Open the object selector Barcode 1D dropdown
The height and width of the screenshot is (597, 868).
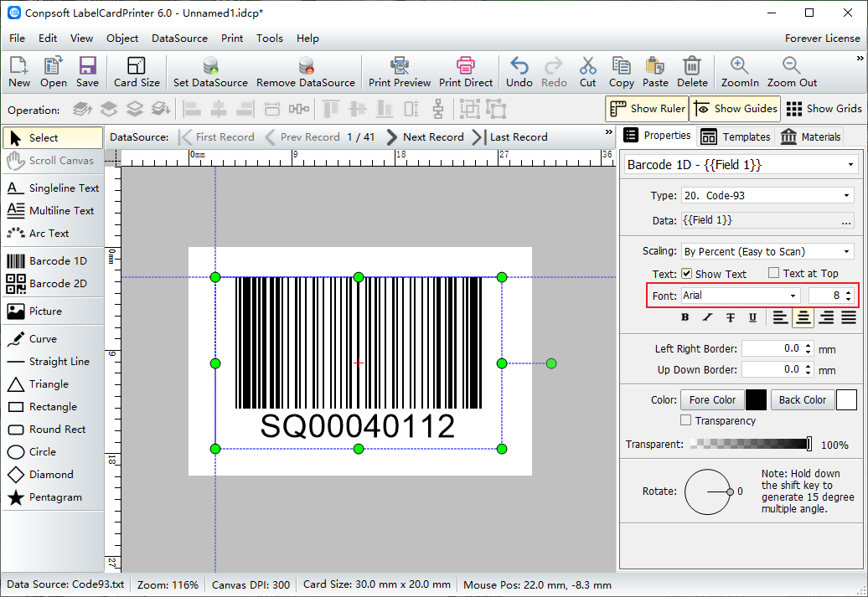pos(742,165)
